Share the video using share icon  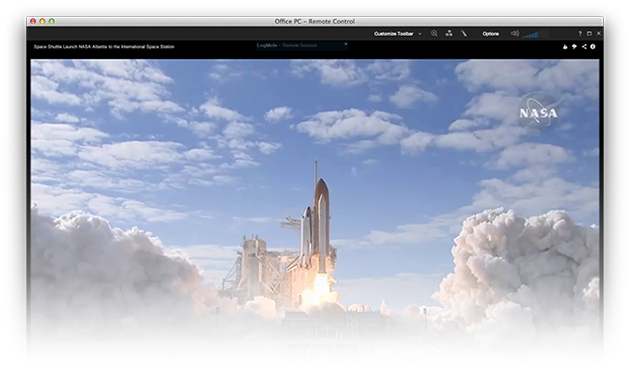584,47
